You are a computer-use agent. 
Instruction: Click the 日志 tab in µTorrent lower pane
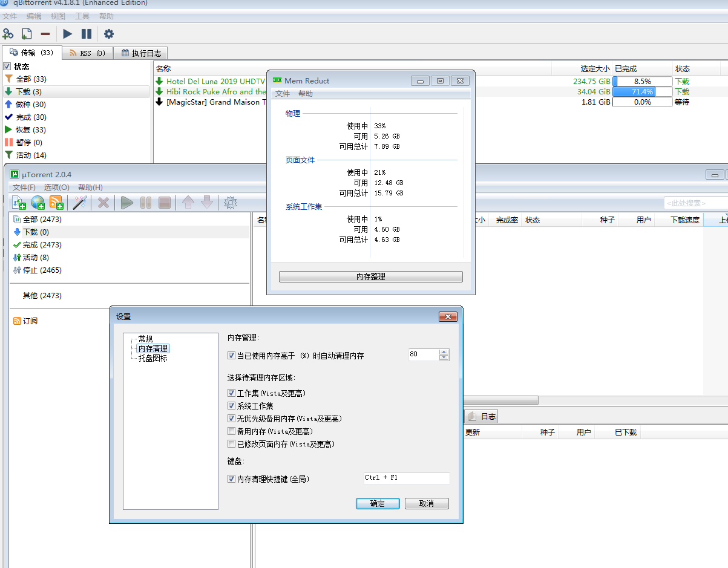482,416
